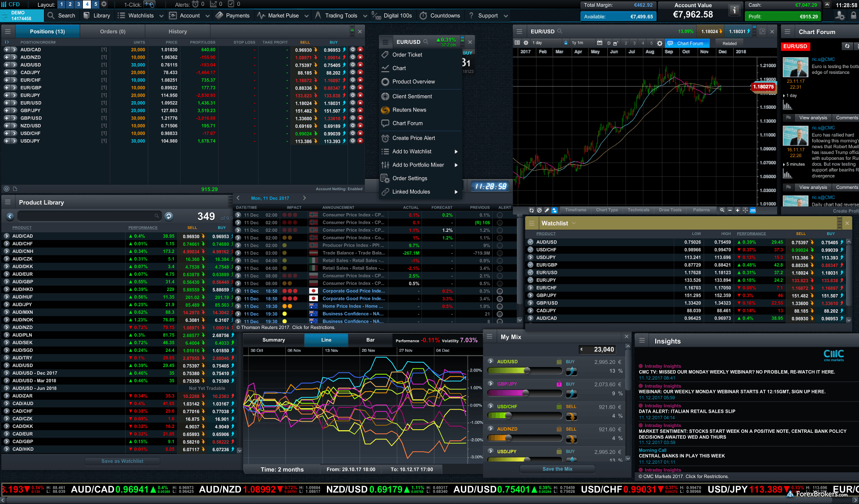Viewport: 859px width, 504px height.
Task: Adjust the AUD/NZD allocation slider
Action: tap(524, 438)
